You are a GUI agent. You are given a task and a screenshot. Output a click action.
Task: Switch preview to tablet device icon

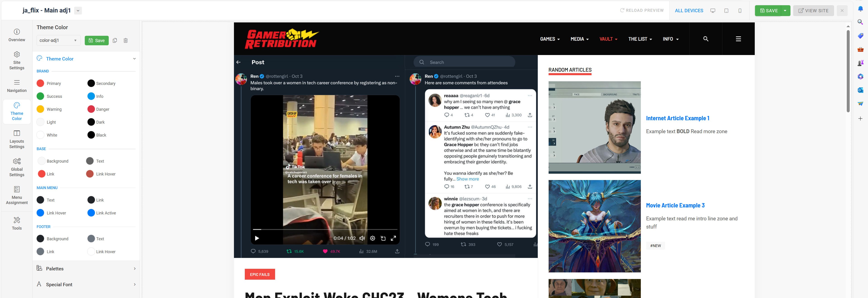click(x=726, y=10)
